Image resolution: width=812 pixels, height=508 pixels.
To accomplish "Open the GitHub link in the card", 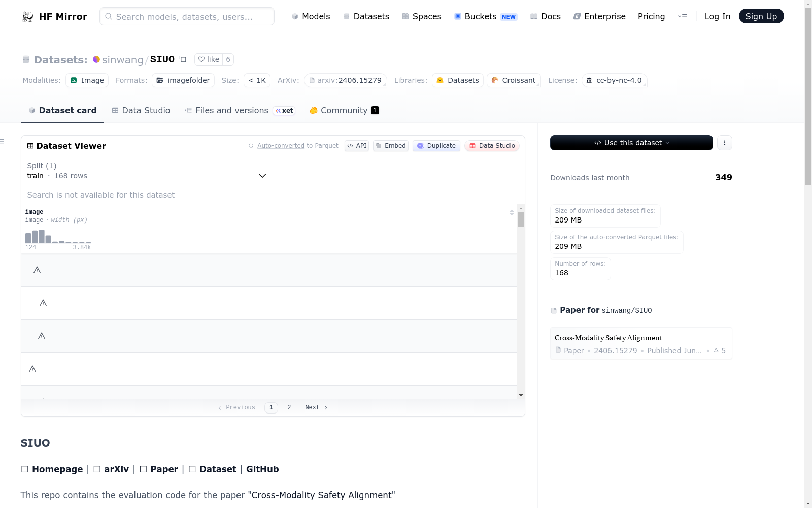I will [x=262, y=469].
